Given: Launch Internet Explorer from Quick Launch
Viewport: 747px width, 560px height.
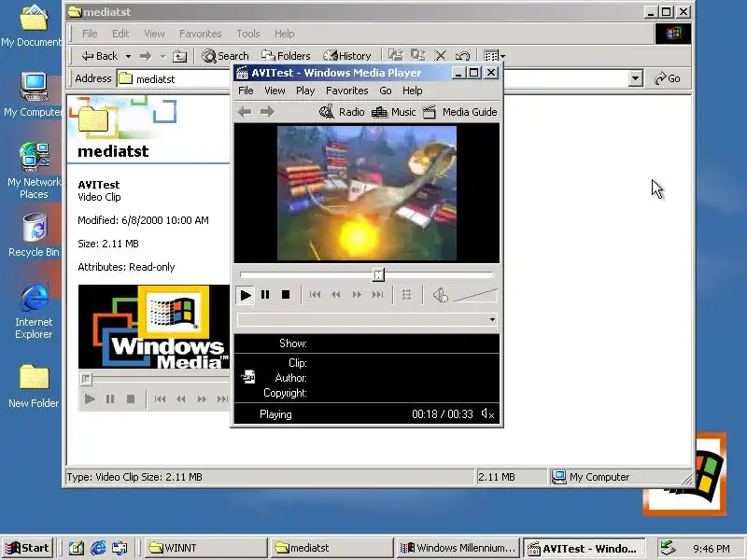Looking at the screenshot, I should pos(98,548).
